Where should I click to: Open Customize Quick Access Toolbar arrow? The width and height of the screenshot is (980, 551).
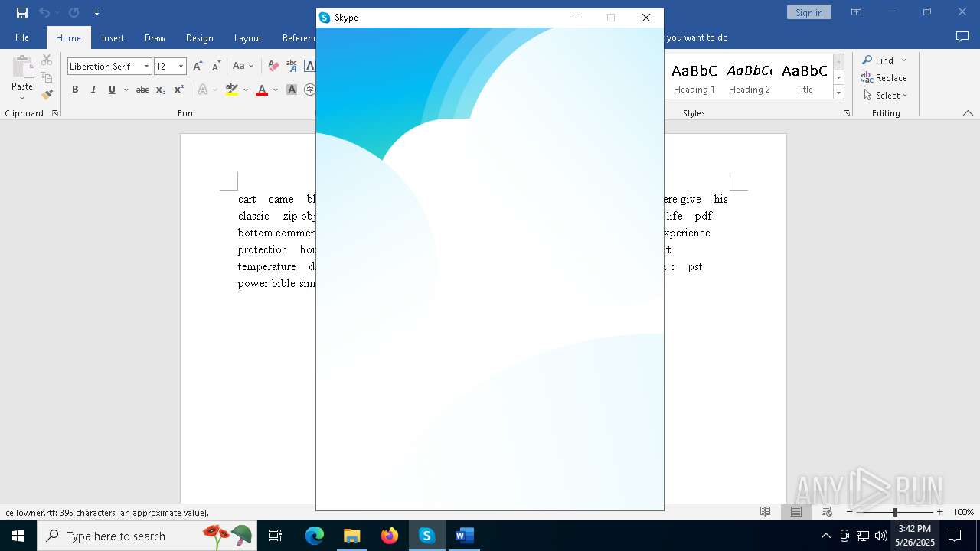pyautogui.click(x=96, y=13)
